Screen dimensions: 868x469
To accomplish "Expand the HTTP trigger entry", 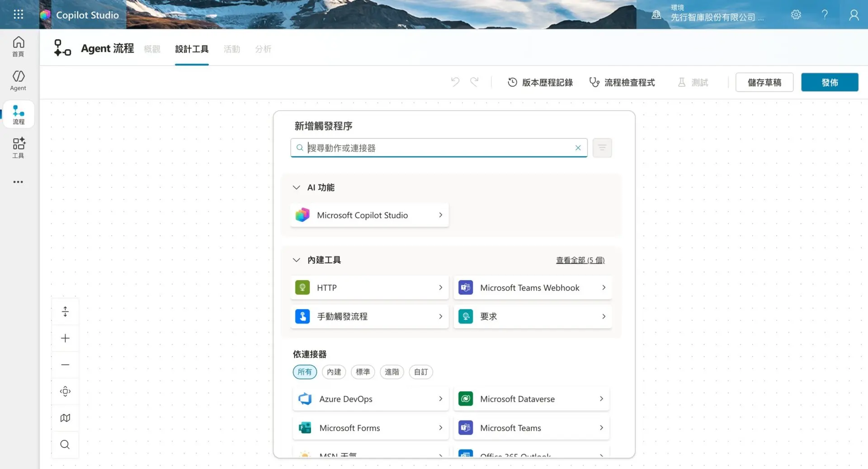I will tap(370, 288).
